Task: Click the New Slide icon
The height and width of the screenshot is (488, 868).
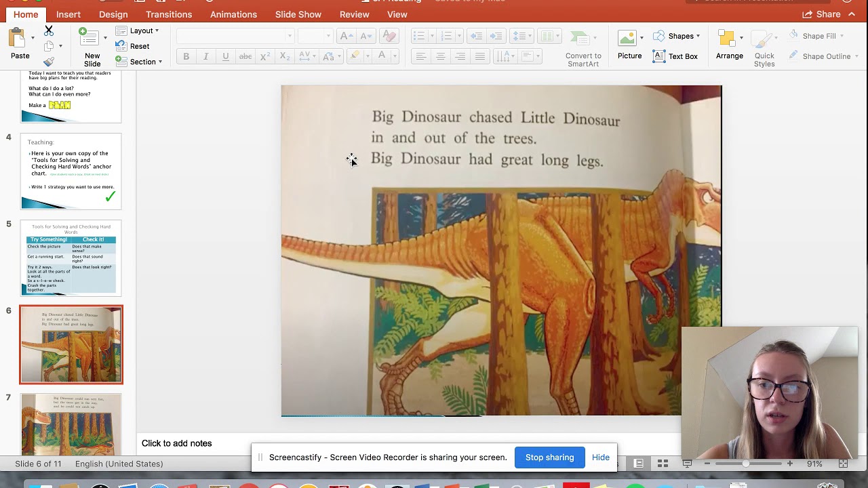Action: tap(89, 37)
